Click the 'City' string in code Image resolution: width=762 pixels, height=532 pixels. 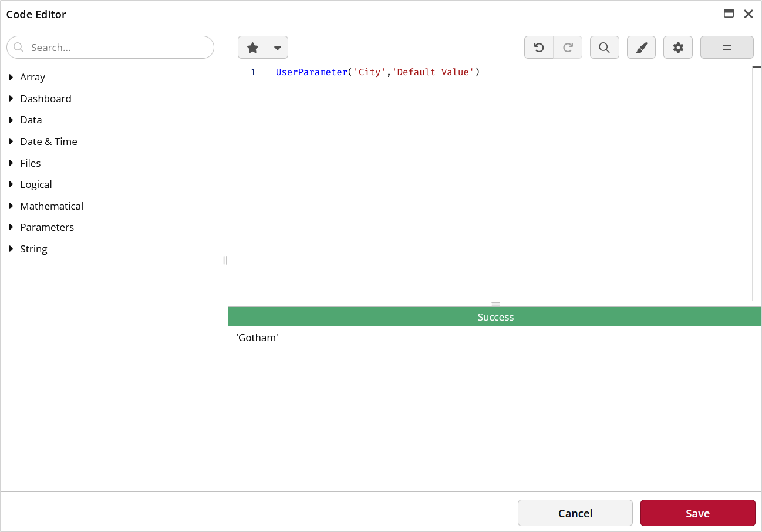370,72
